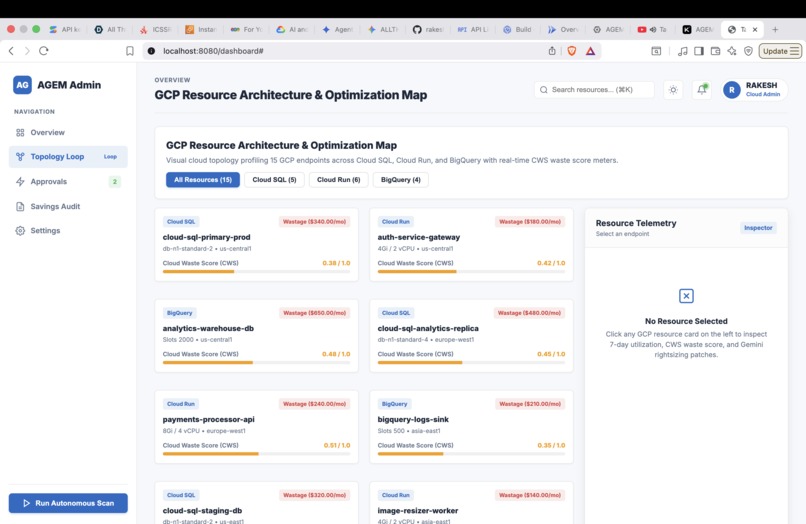
Task: Switch to the YouTube tab playing audio
Action: tap(652, 29)
